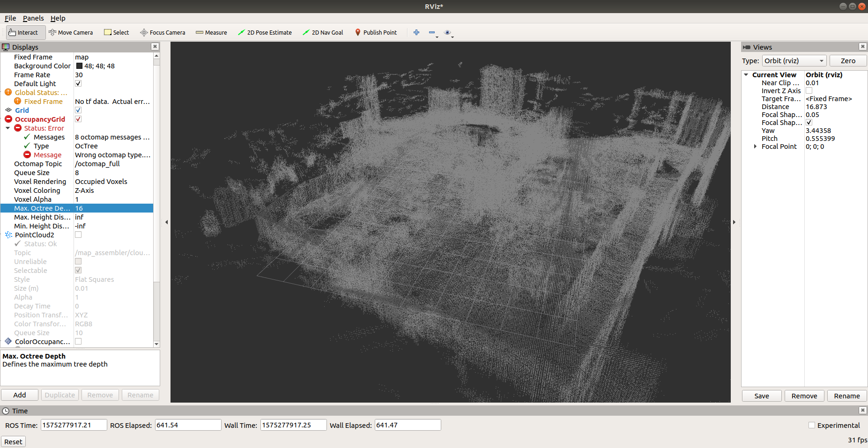Activate the Move Camera tool

click(x=71, y=32)
